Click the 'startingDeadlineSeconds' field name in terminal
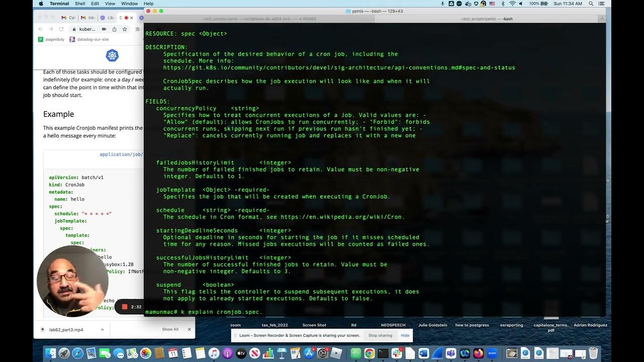644x362 pixels. 197,230
